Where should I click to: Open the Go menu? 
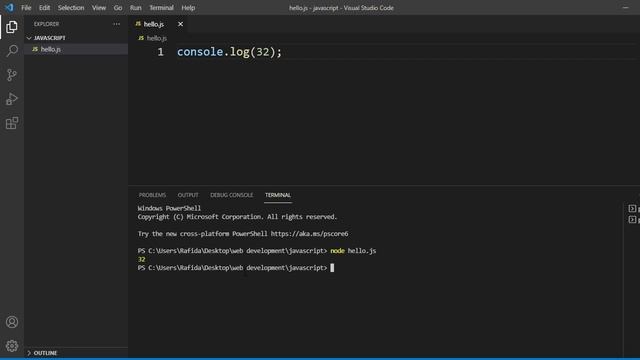pos(118,8)
